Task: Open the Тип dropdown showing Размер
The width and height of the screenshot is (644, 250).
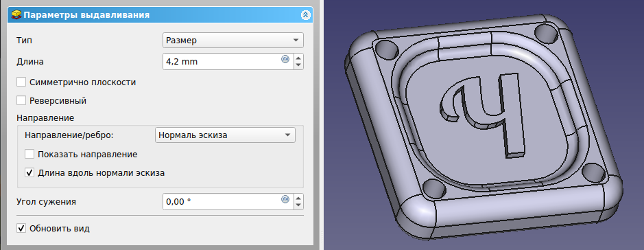Action: (233, 41)
